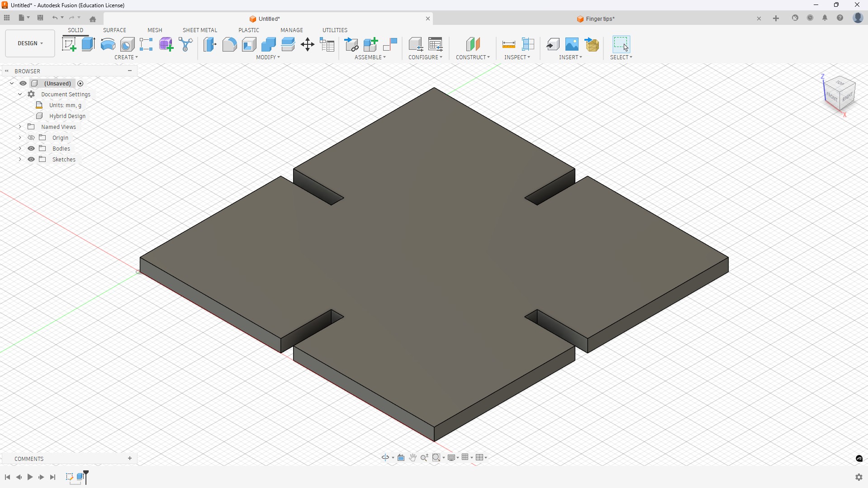Image resolution: width=868 pixels, height=488 pixels.
Task: Open the Insert Derive tool
Action: point(552,44)
